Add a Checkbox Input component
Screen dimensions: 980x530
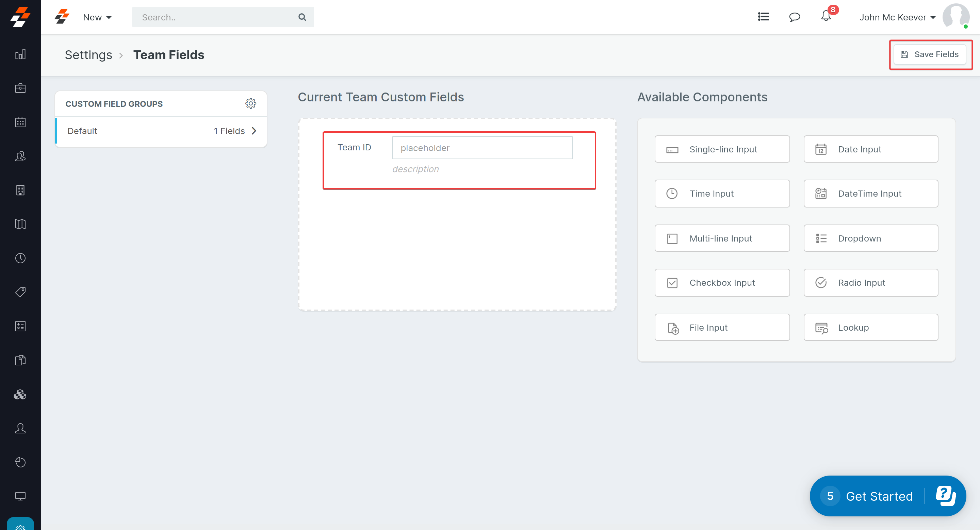(x=722, y=282)
